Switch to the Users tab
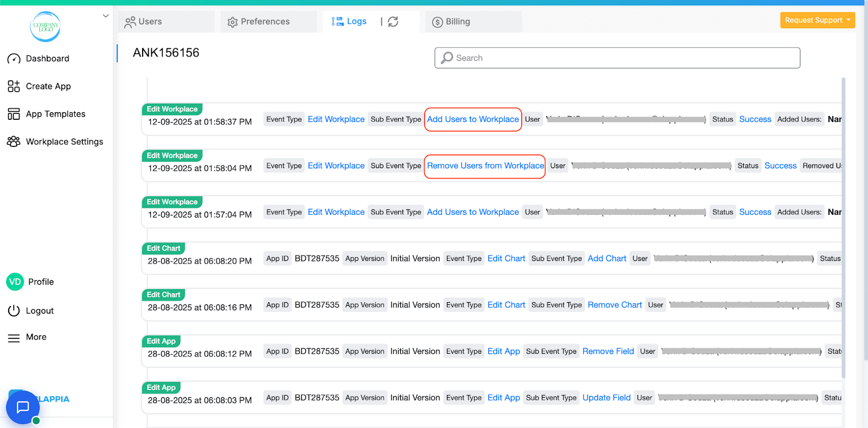Screen dimensions: 868x428 click(x=167, y=22)
